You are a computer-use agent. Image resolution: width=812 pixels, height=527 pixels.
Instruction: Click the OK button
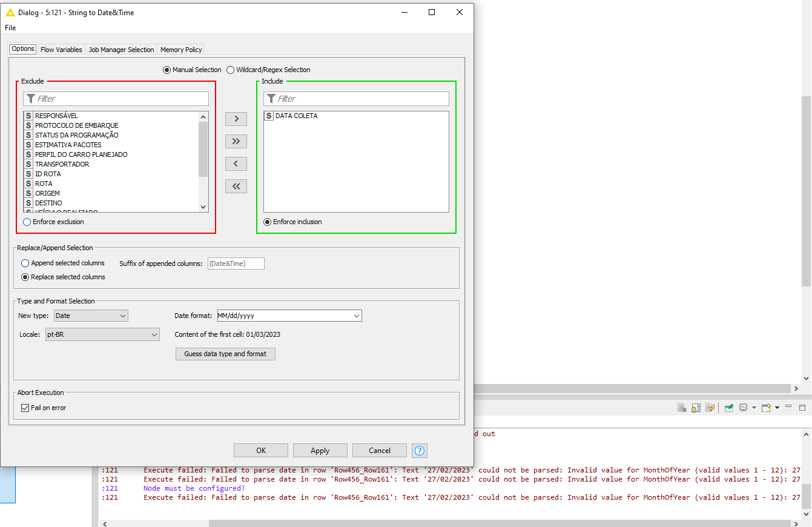[261, 450]
